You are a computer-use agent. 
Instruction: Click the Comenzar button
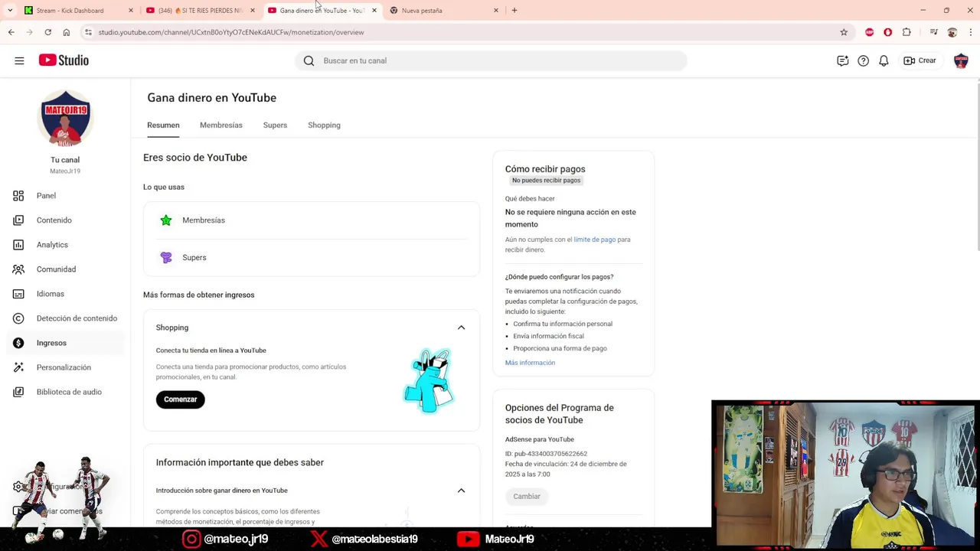click(181, 399)
